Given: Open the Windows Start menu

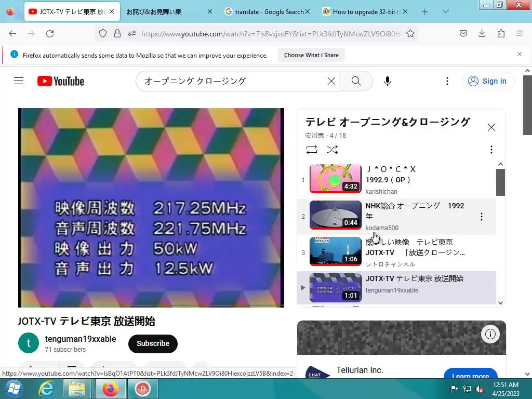Looking at the screenshot, I should point(14,389).
